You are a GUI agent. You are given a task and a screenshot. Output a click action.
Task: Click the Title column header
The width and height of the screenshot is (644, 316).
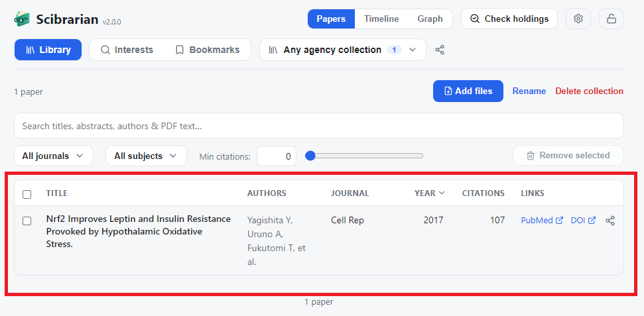pyautogui.click(x=56, y=193)
